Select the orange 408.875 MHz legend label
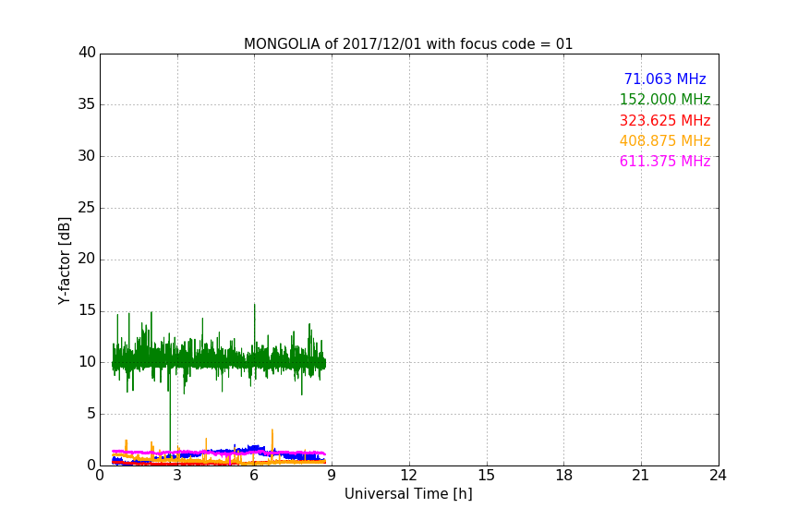The height and width of the screenshot is (532, 798). (665, 141)
